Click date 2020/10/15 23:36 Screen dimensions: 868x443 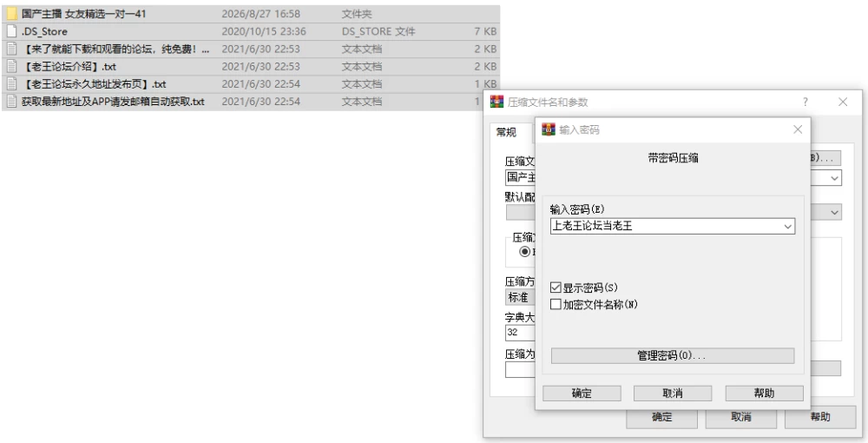pyautogui.click(x=264, y=31)
